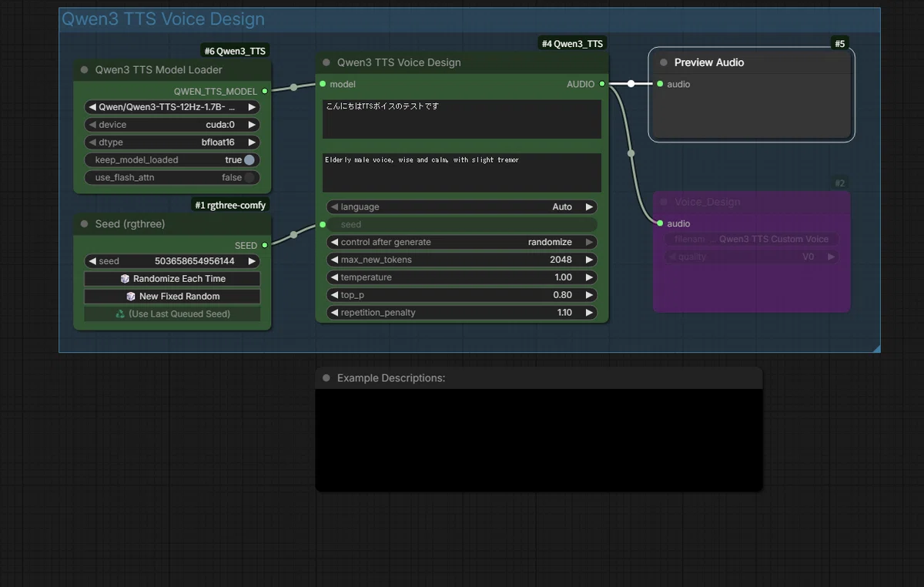Image resolution: width=924 pixels, height=587 pixels.
Task: Click next arrow on dtype bfloat16
Action: pos(252,143)
